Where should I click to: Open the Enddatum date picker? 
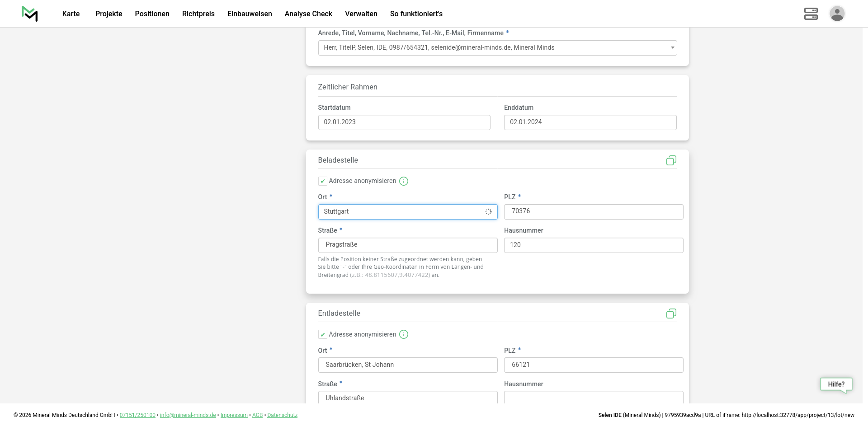point(590,122)
